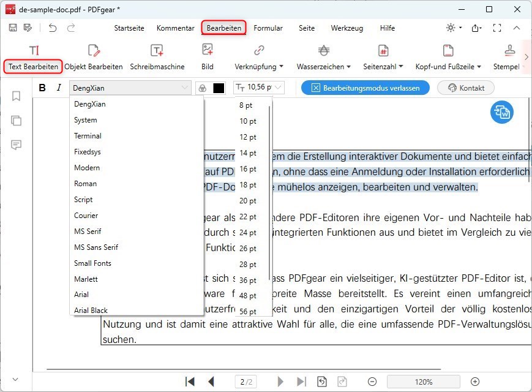532x392 pixels.
Task: Click the font size list scrollbar
Action: (x=269, y=193)
